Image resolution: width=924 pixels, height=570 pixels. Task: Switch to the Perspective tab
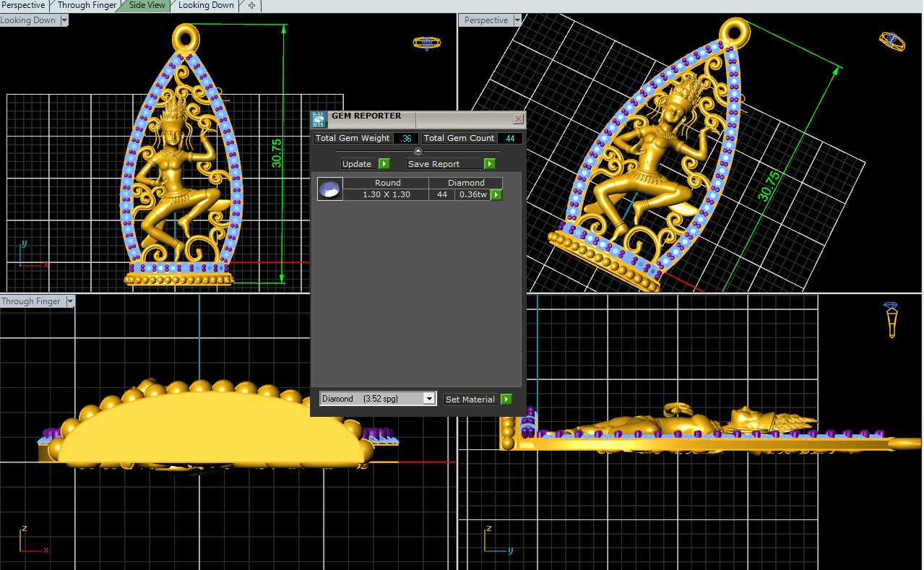coord(24,5)
